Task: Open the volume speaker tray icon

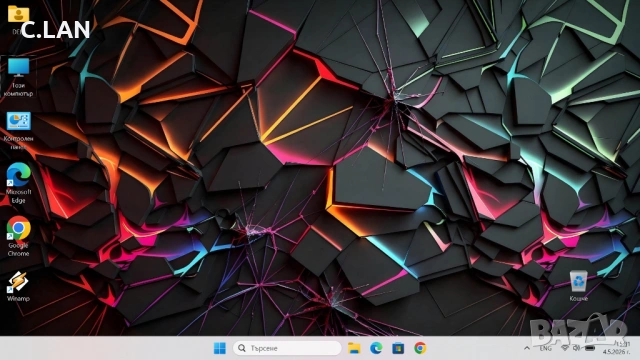Action: pyautogui.click(x=576, y=348)
